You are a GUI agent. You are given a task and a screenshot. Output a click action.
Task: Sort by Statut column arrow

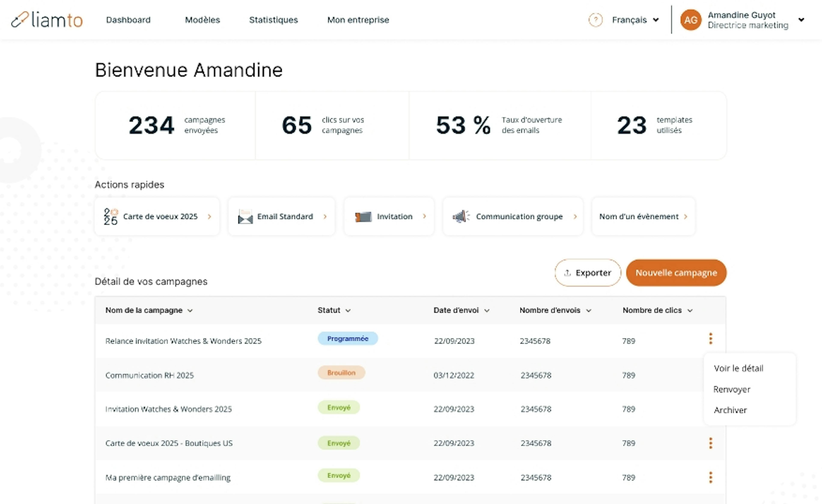click(348, 311)
